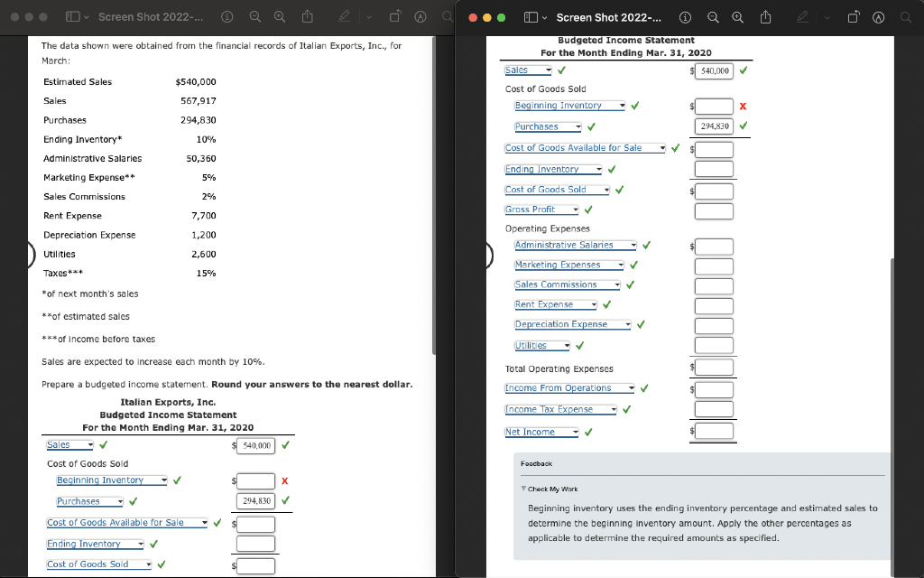Screen dimensions: 924x578
Task: Open Sales dropdown in left window
Action: click(x=70, y=444)
